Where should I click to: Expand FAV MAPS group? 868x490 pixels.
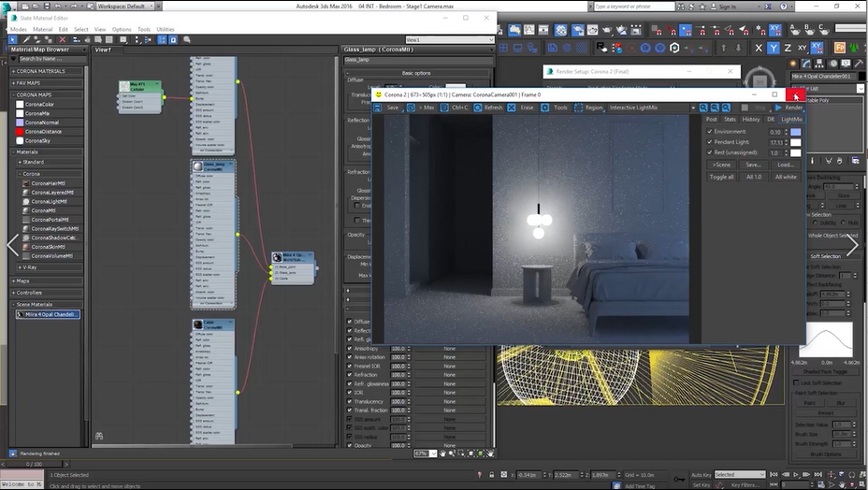tap(47, 83)
